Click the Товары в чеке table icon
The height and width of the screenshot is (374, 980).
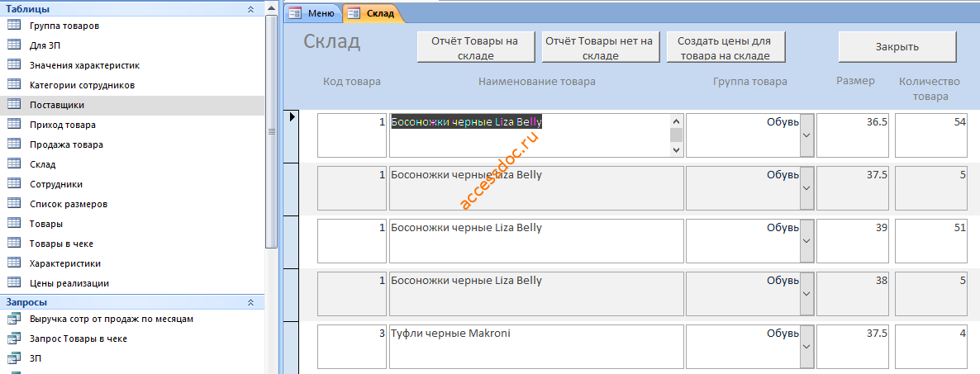[14, 244]
